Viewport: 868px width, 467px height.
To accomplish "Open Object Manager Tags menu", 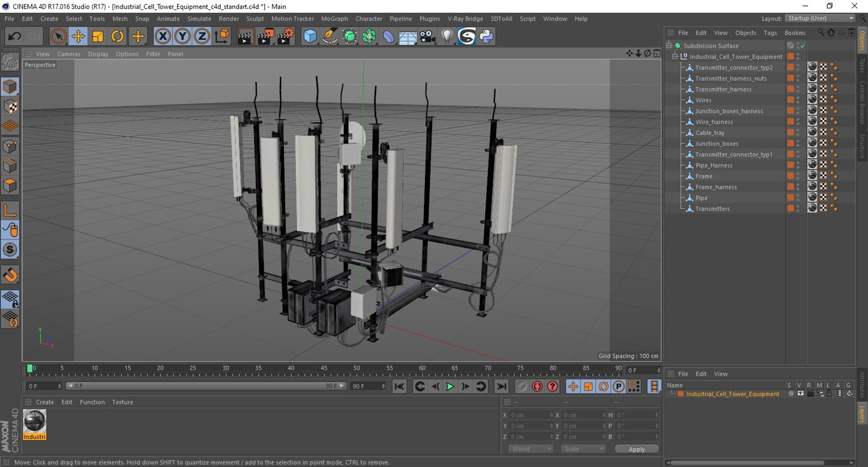I will pyautogui.click(x=770, y=33).
